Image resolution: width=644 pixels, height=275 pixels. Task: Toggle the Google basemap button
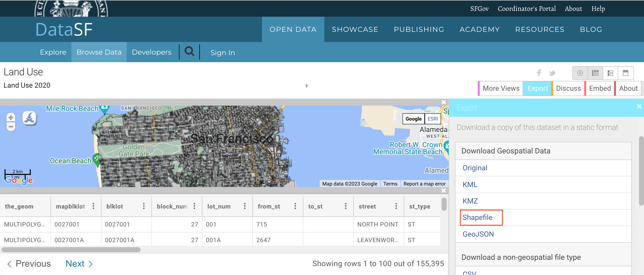tap(413, 119)
